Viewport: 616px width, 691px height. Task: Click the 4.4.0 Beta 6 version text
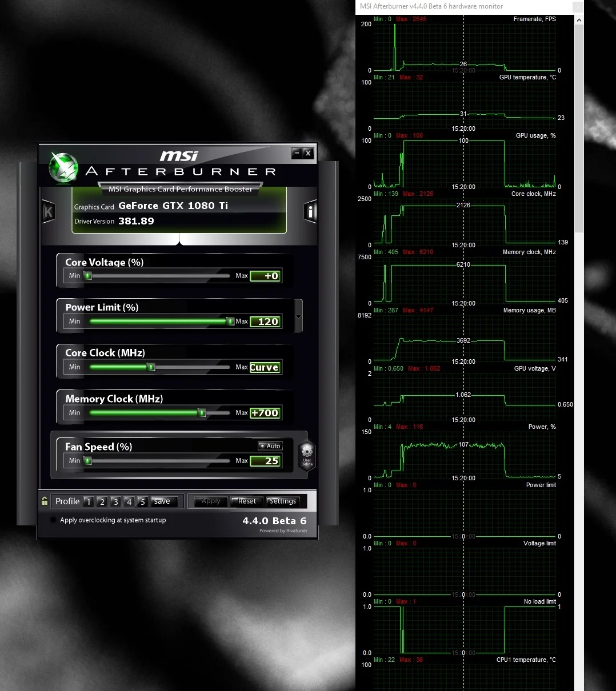click(x=274, y=521)
